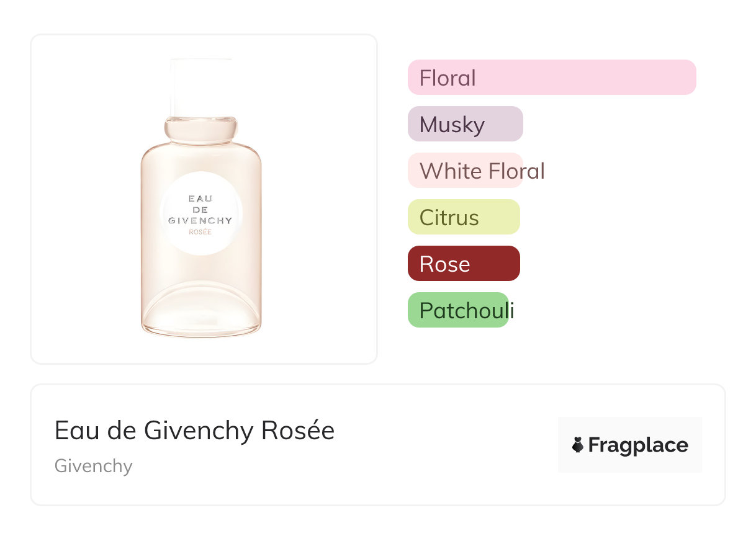Screen dimensions: 756x536
Task: Click the far right end of Floral bar
Action: (x=689, y=78)
